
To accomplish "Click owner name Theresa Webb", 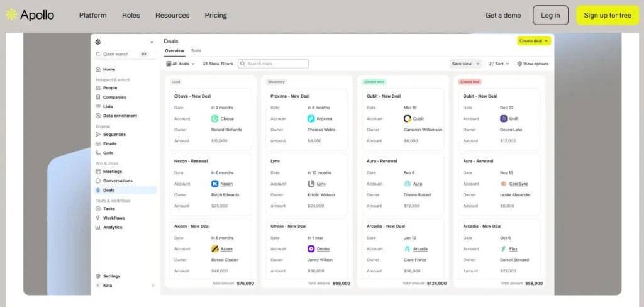I will pos(321,130).
